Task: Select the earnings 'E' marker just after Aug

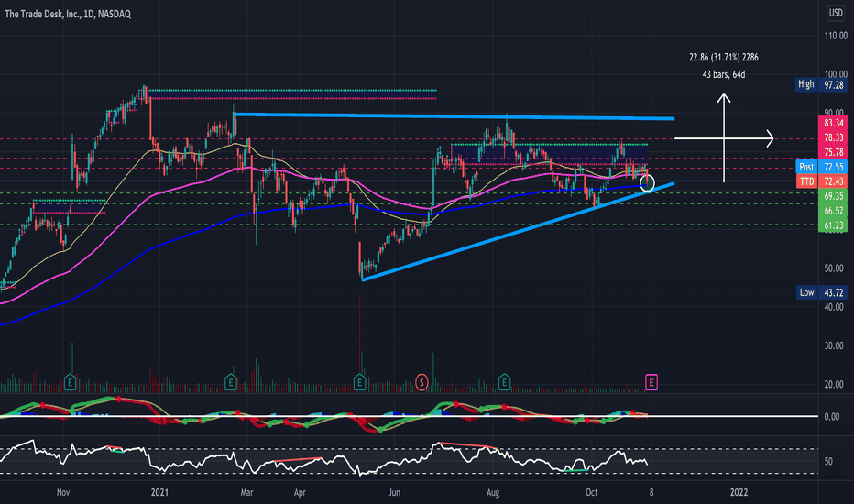Action: coord(504,382)
